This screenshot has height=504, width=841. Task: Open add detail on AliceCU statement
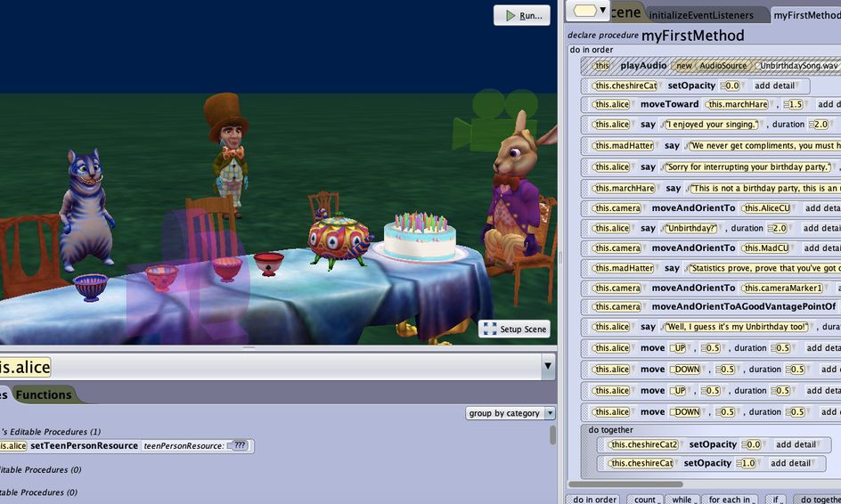tap(822, 208)
